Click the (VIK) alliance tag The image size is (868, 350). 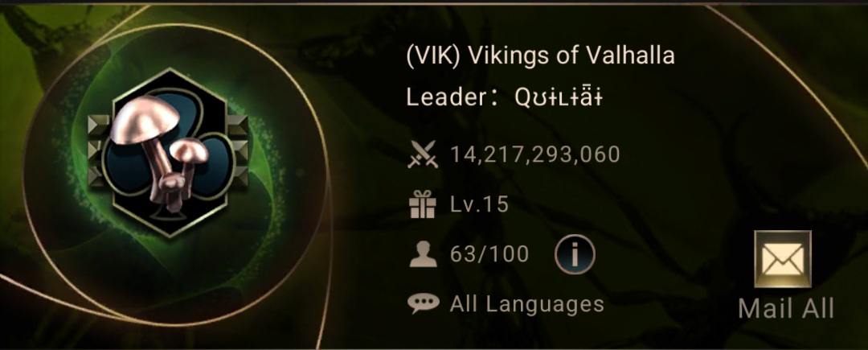434,56
